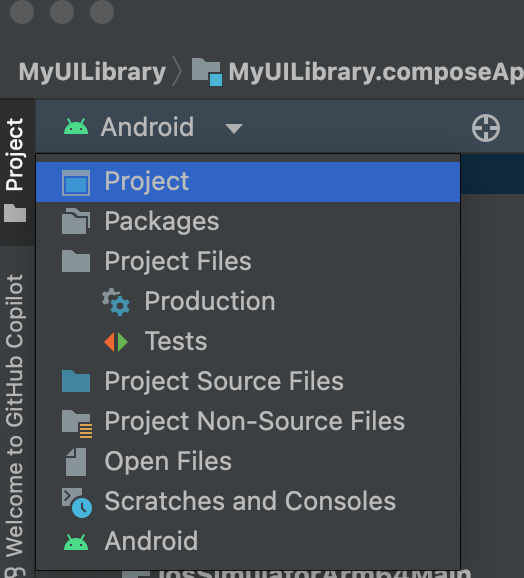
Task: Click the blue Project Source Files folder icon
Action: click(76, 381)
